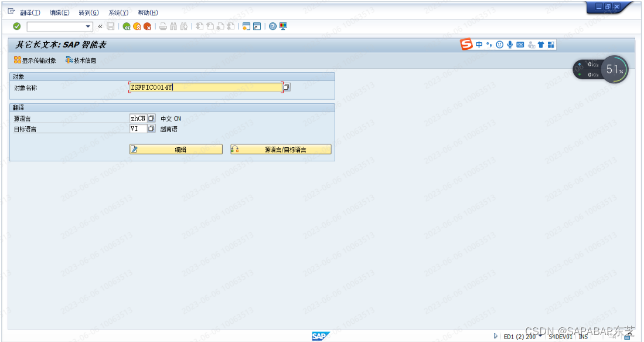644x342 pixels.
Task: Click the 源语言/目标语言 button
Action: click(281, 149)
